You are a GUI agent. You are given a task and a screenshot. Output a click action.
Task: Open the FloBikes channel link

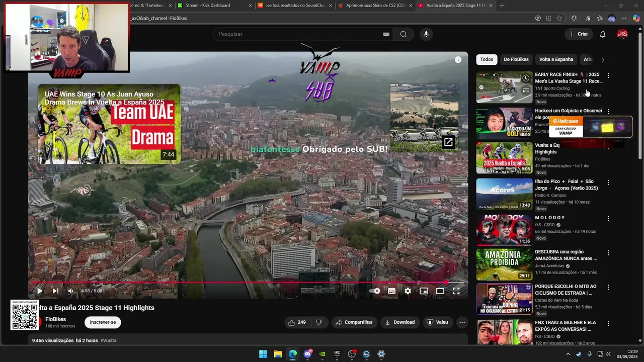pyautogui.click(x=55, y=319)
